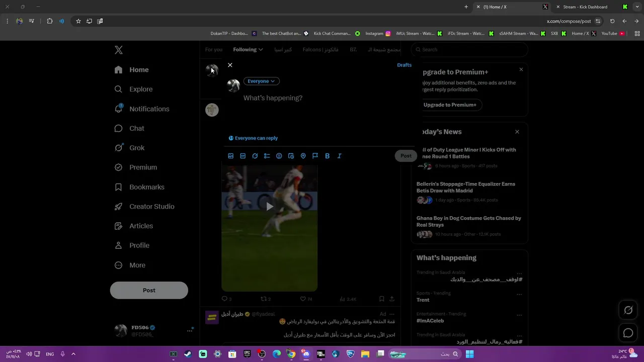
Task: Dismiss the Upgrade to Premium+ card
Action: pyautogui.click(x=521, y=69)
